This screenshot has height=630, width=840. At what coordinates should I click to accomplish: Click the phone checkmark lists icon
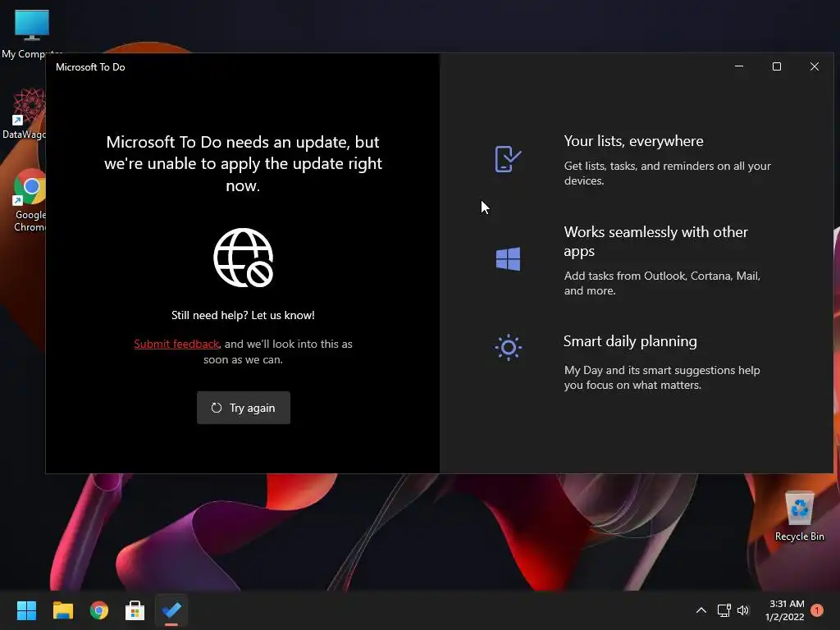tap(508, 159)
